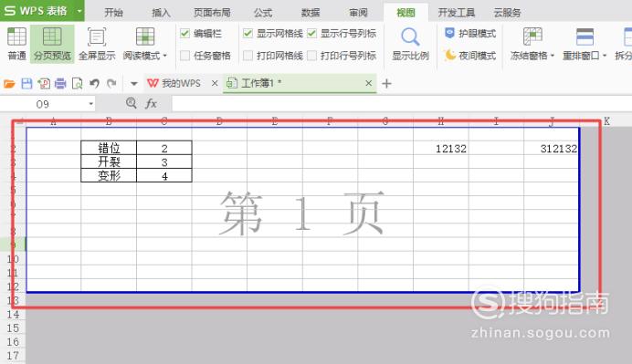632x364 pixels.
Task: Close the 我的WPS tab
Action: pos(215,83)
